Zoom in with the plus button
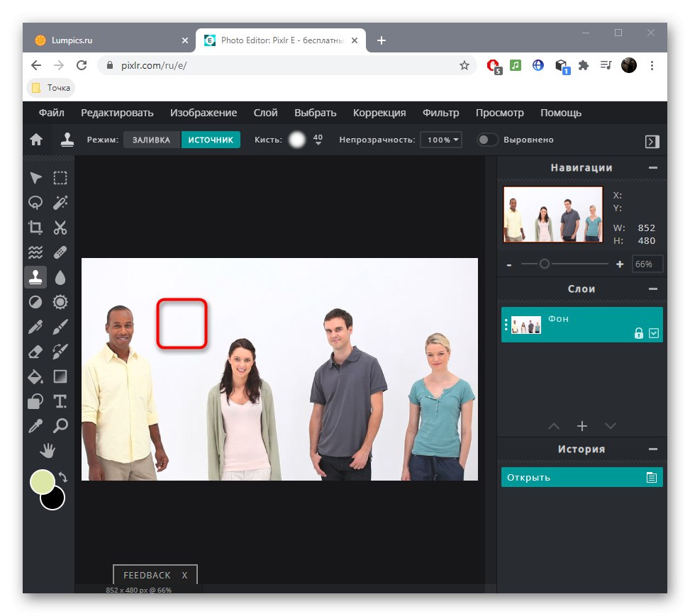The image size is (690, 616). point(620,264)
